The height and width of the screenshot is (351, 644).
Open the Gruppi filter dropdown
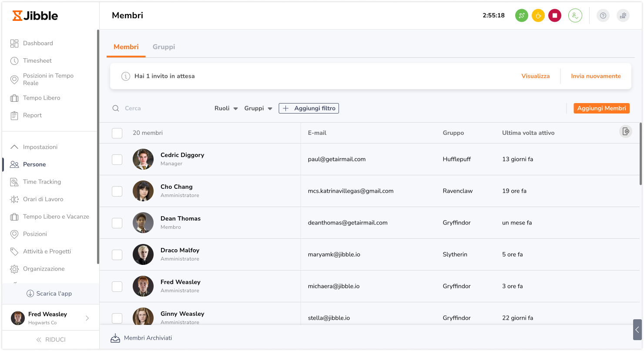point(258,108)
